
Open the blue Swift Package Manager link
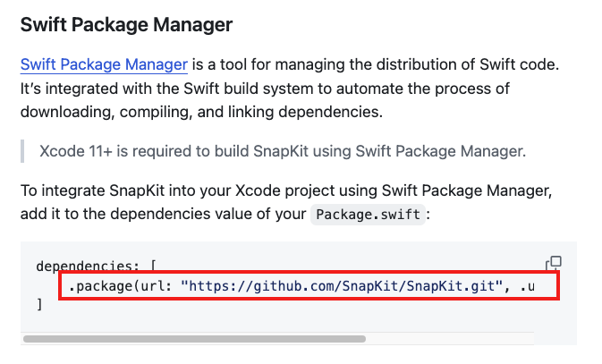(104, 64)
